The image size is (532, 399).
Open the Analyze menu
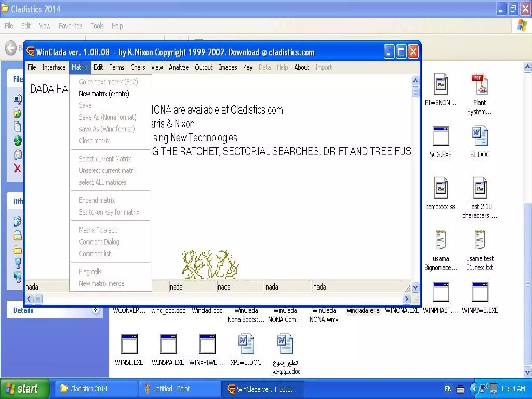(x=179, y=68)
